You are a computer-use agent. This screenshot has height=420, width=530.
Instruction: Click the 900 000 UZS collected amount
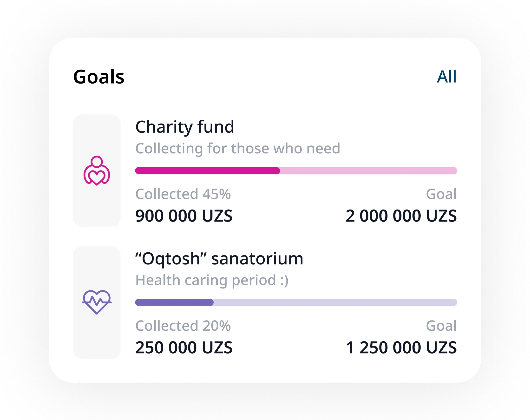click(184, 216)
